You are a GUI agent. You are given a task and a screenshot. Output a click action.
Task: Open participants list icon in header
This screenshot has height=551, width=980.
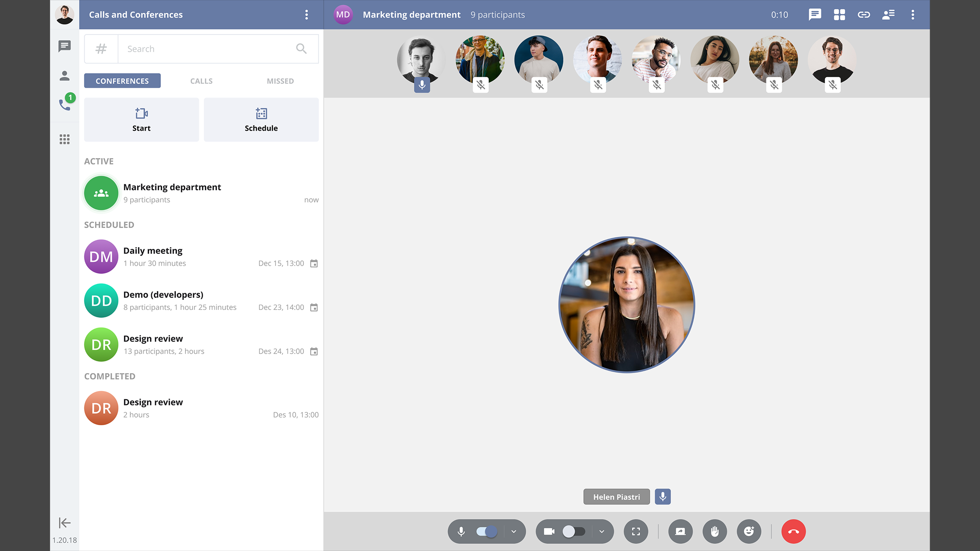click(888, 14)
